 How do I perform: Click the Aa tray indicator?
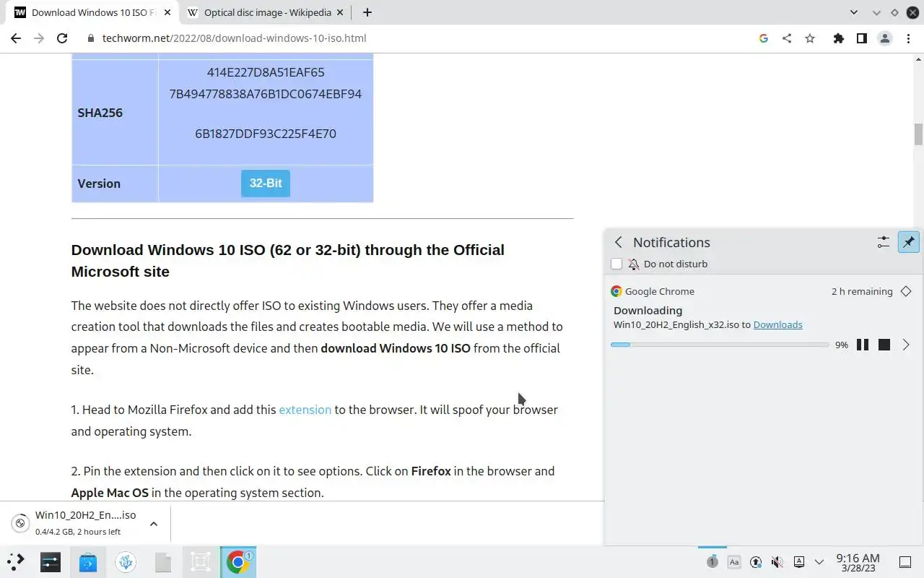[x=734, y=561]
